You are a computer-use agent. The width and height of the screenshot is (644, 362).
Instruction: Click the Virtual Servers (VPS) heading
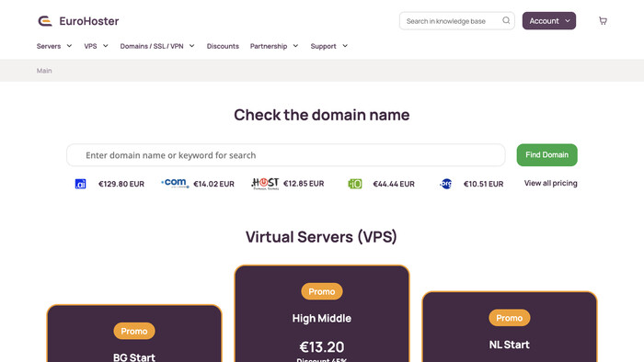click(321, 237)
